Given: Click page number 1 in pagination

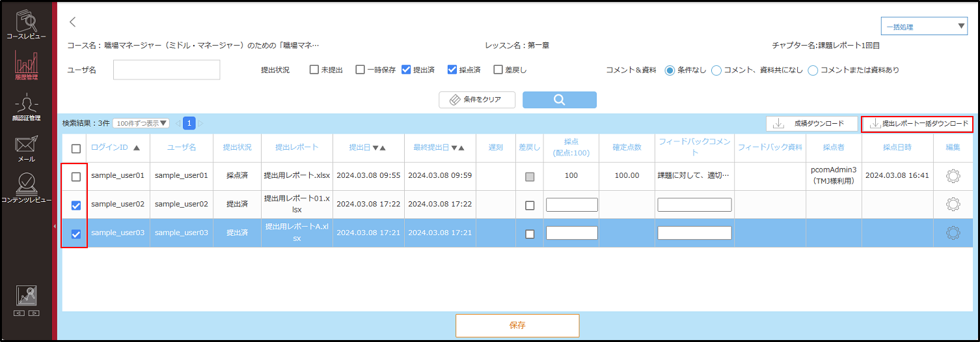Looking at the screenshot, I should [x=189, y=123].
